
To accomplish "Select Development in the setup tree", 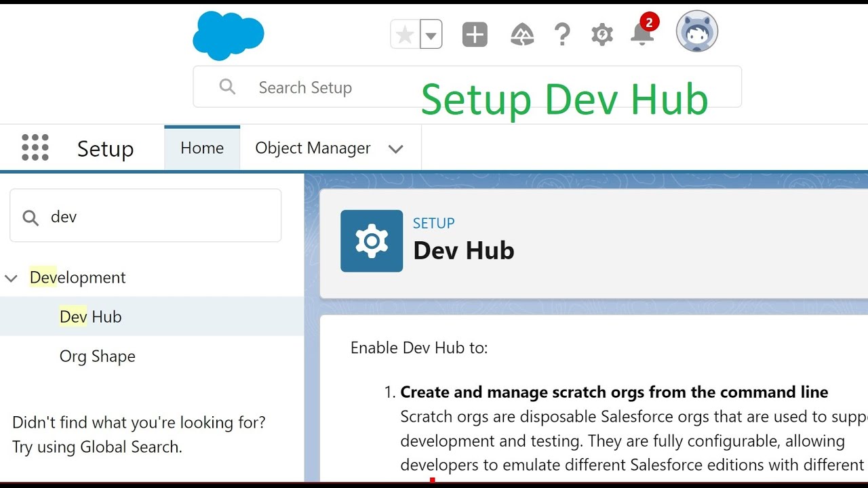I will (78, 277).
